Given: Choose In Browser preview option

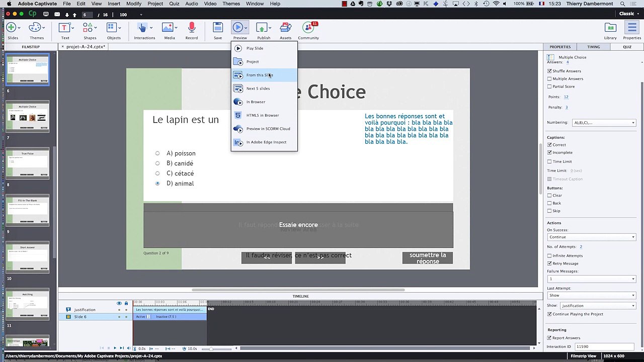Looking at the screenshot, I should click(x=264, y=102).
